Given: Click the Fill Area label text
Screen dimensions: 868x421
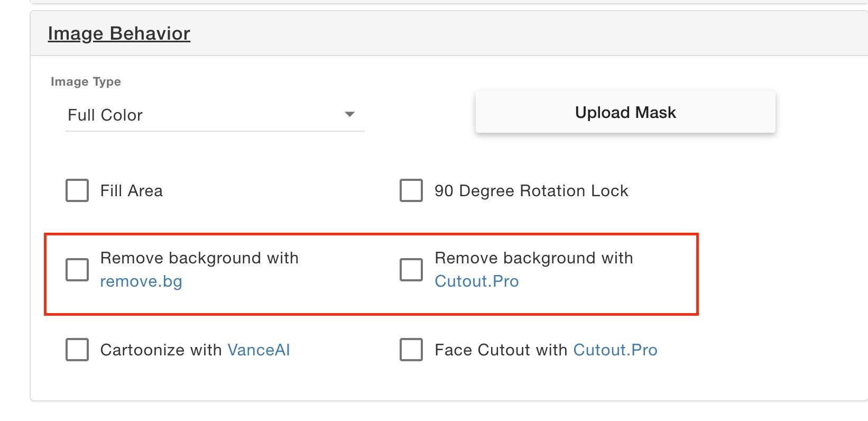Looking at the screenshot, I should 132,190.
